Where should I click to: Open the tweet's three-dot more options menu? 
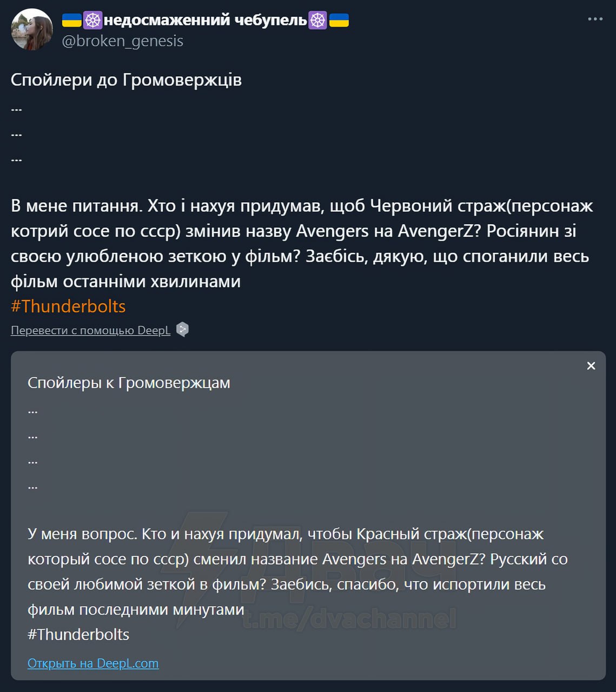coord(595,19)
